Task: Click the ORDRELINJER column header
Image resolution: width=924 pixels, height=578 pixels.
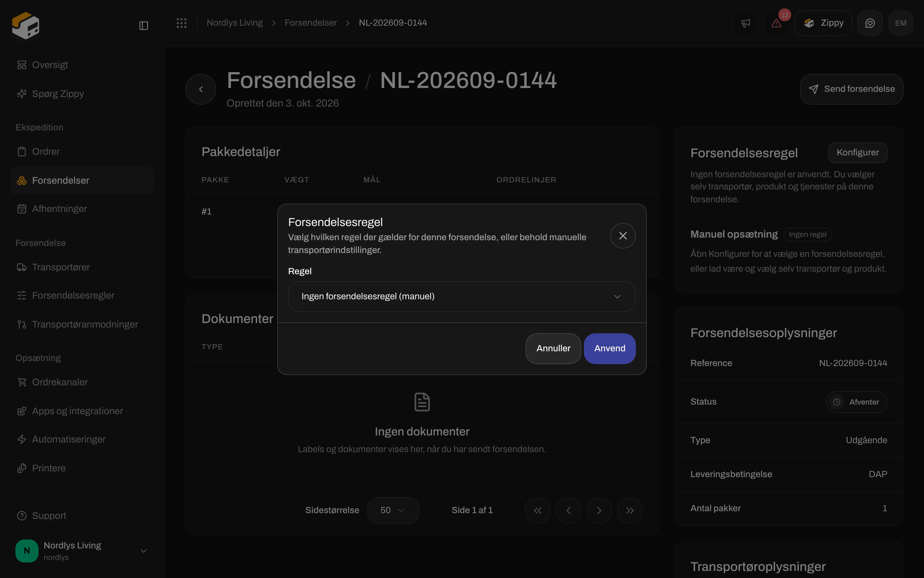Action: (526, 180)
